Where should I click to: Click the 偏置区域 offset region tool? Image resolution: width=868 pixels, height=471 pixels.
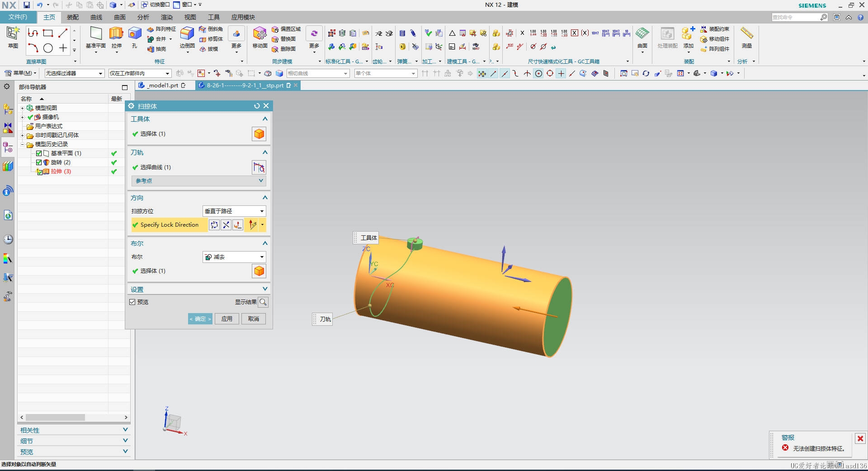pos(286,29)
